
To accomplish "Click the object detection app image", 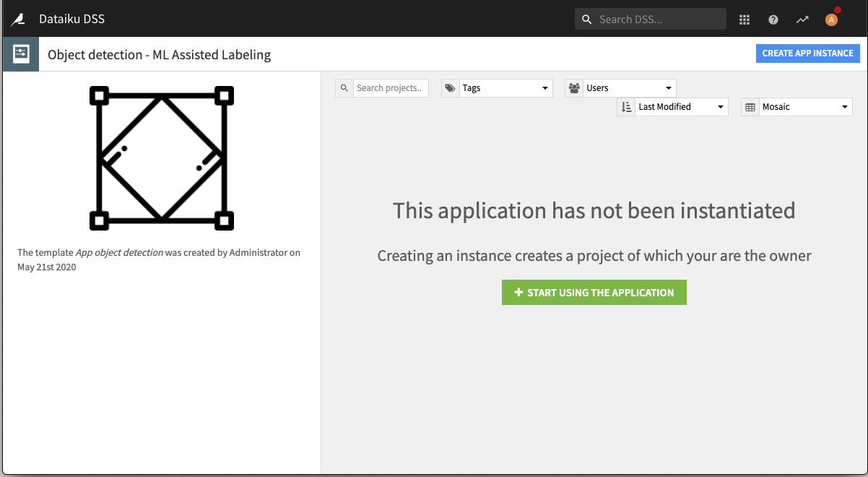I will click(162, 158).
